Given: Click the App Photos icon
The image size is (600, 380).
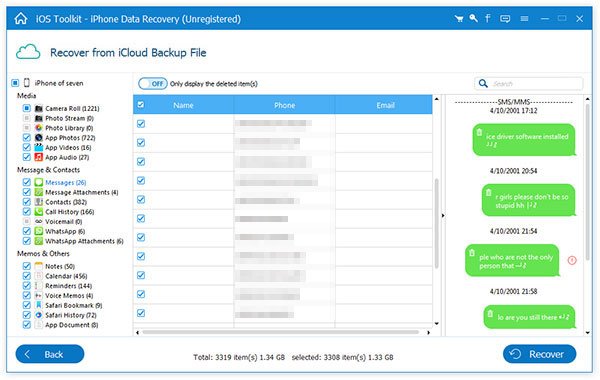Looking at the screenshot, I should point(39,138).
